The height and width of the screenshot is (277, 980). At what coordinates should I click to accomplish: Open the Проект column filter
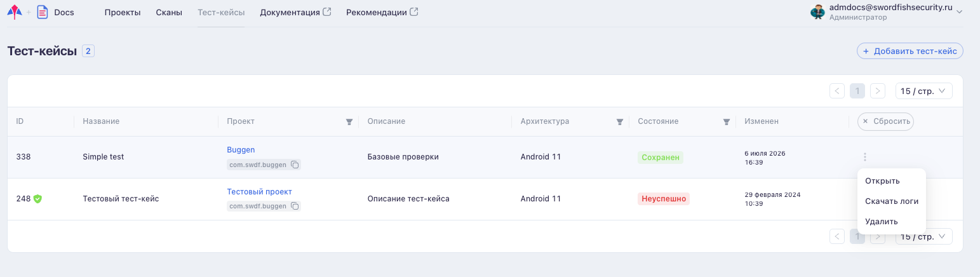click(349, 122)
